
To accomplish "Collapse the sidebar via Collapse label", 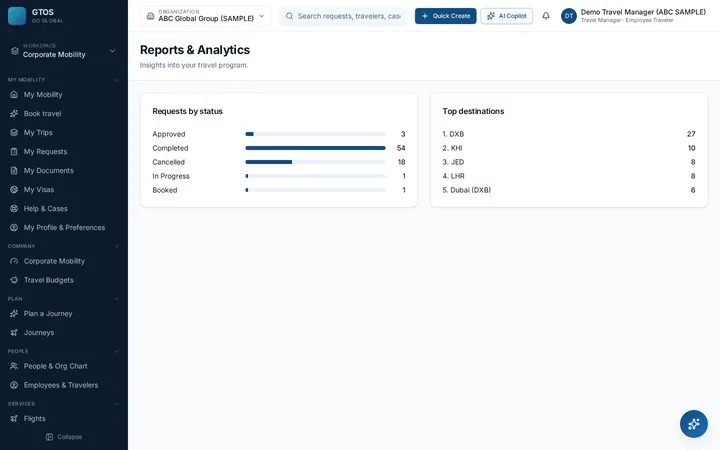I will click(70, 437).
